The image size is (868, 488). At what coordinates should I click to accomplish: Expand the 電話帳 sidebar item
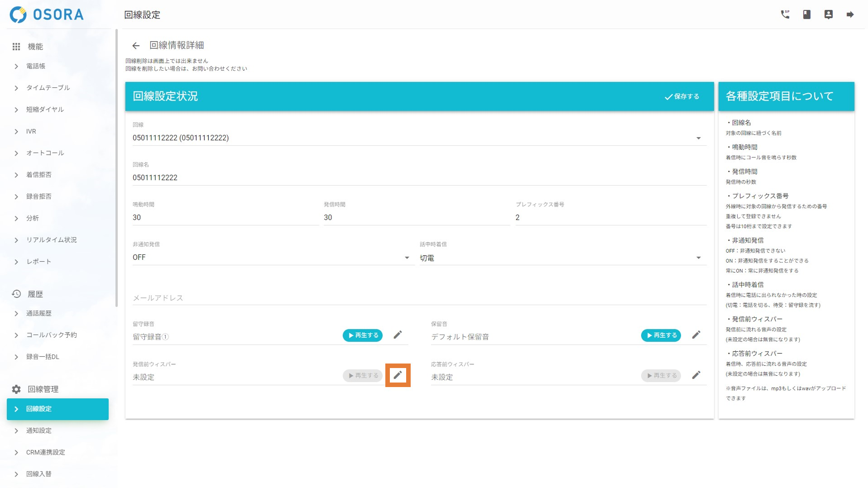coord(36,66)
